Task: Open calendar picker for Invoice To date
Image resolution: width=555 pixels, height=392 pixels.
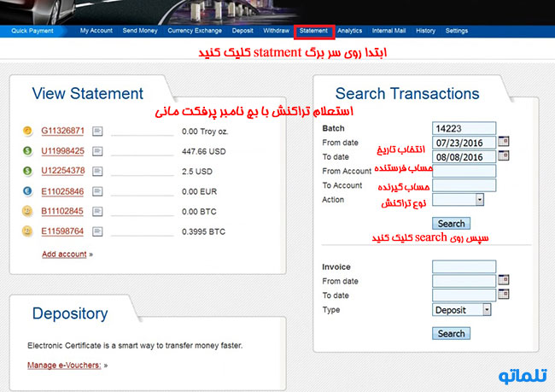Action: pos(504,294)
